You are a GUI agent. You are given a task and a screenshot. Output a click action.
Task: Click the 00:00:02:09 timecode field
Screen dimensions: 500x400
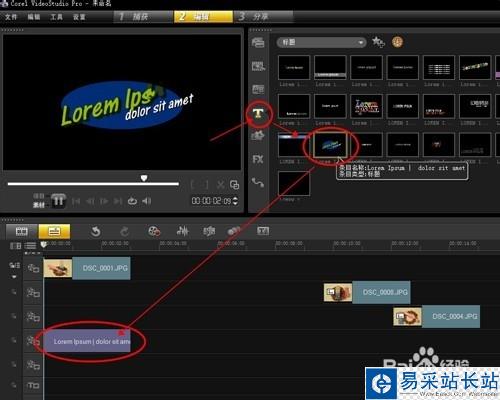(x=211, y=201)
